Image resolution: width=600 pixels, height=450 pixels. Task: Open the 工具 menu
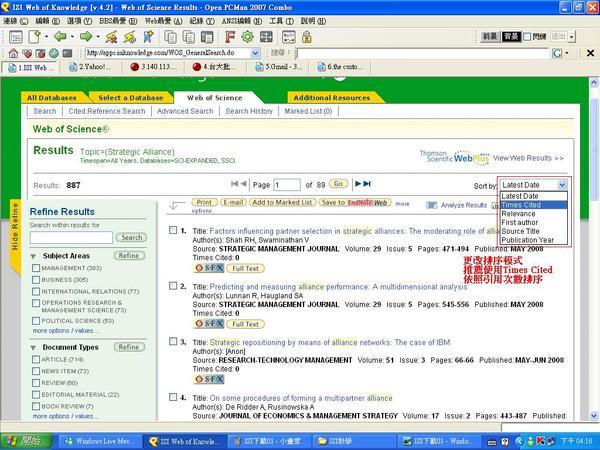click(281, 21)
